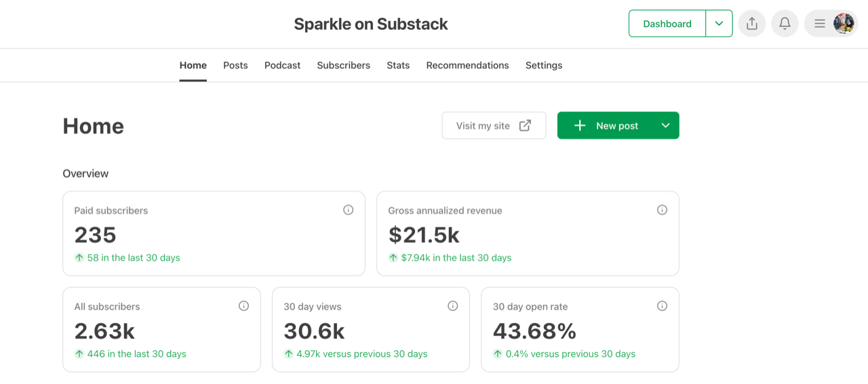Screen dimensions: 868x384
Task: Click the Visit my site button
Action: click(x=494, y=125)
